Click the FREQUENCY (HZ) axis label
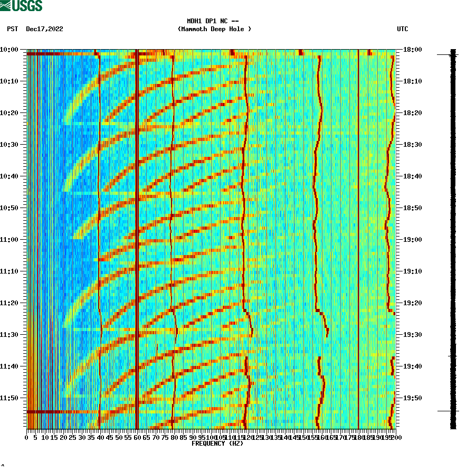 tap(218, 444)
